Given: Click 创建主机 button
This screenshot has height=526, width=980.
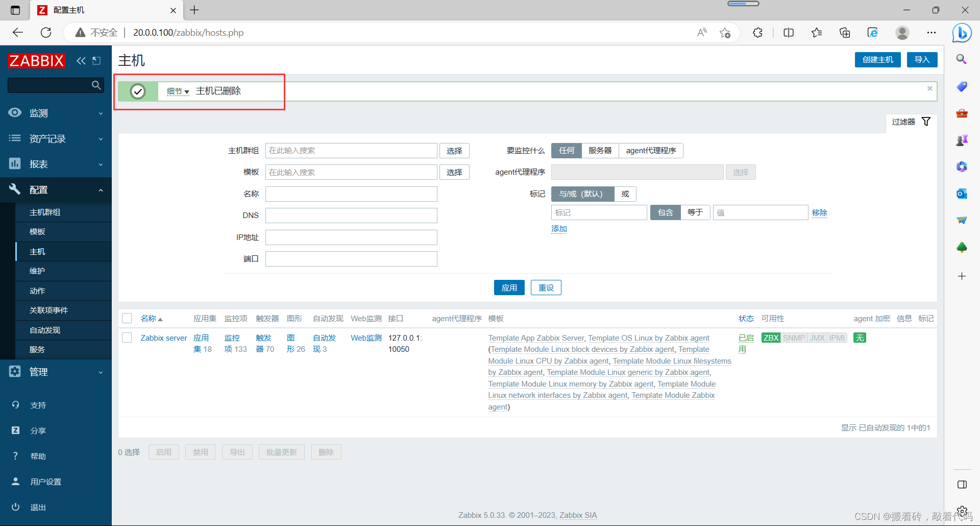Looking at the screenshot, I should click(877, 60).
